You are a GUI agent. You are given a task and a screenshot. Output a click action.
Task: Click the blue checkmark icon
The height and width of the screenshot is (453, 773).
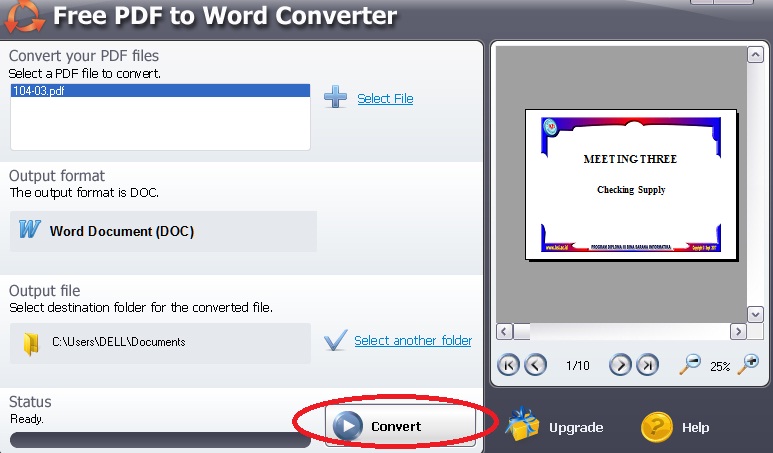[x=336, y=340]
